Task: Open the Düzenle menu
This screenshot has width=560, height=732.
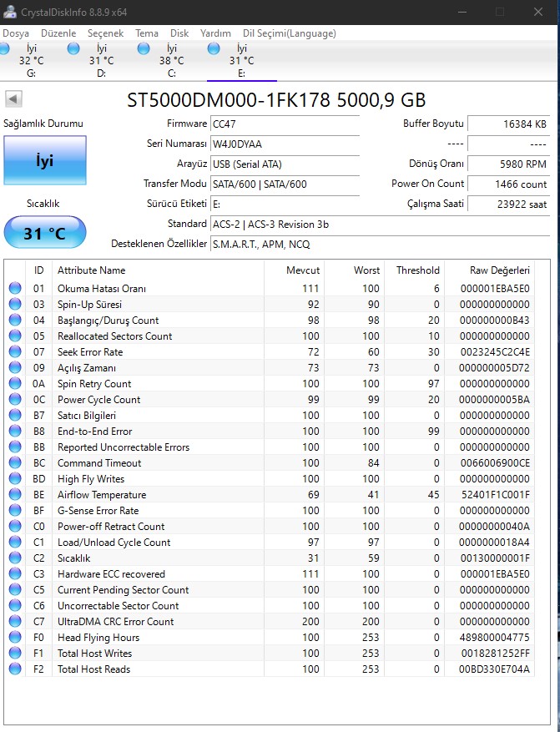Action: pos(58,33)
